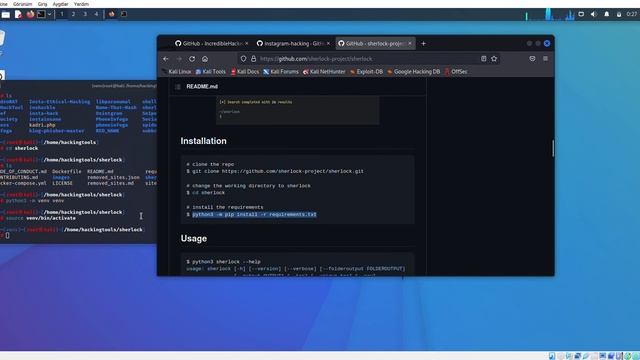Click kadri.php in the terminal listing
The height and width of the screenshot is (360, 640).
point(42,125)
